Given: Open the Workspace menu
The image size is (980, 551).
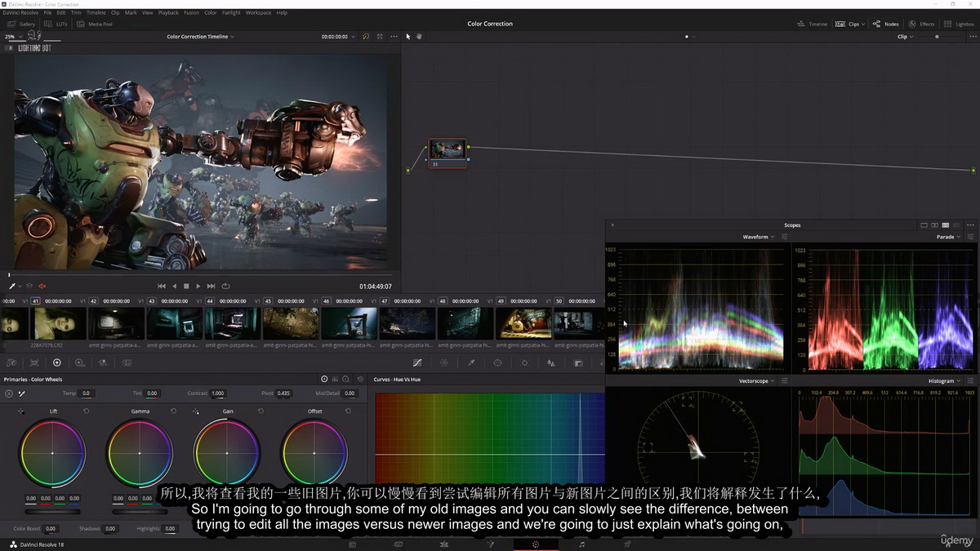Looking at the screenshot, I should pyautogui.click(x=258, y=13).
